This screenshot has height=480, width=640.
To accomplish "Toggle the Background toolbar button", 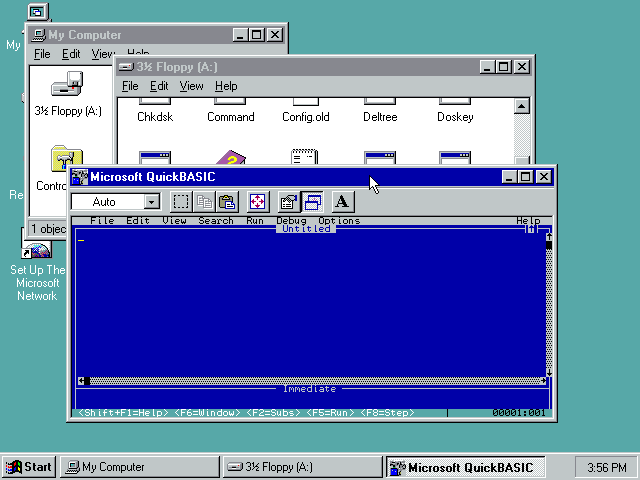I will [x=312, y=202].
